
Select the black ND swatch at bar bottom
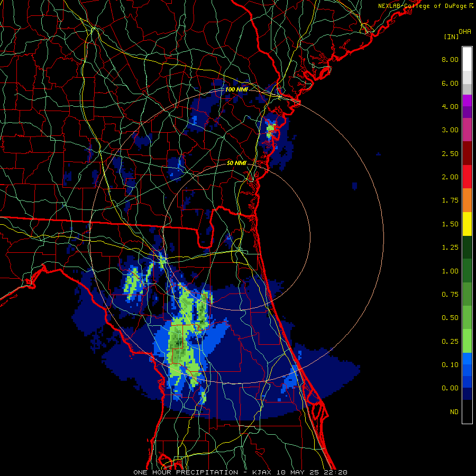[x=467, y=411]
